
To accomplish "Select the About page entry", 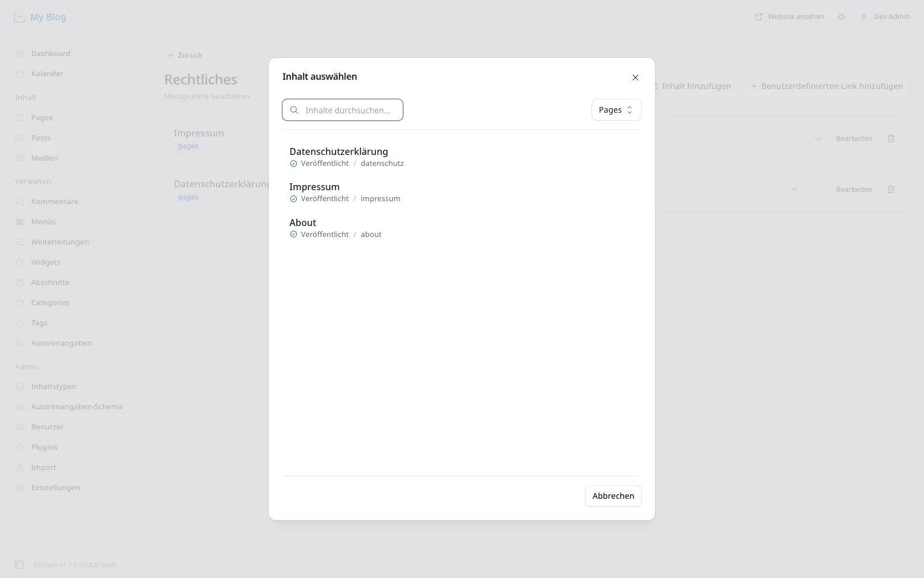I will 462,228.
